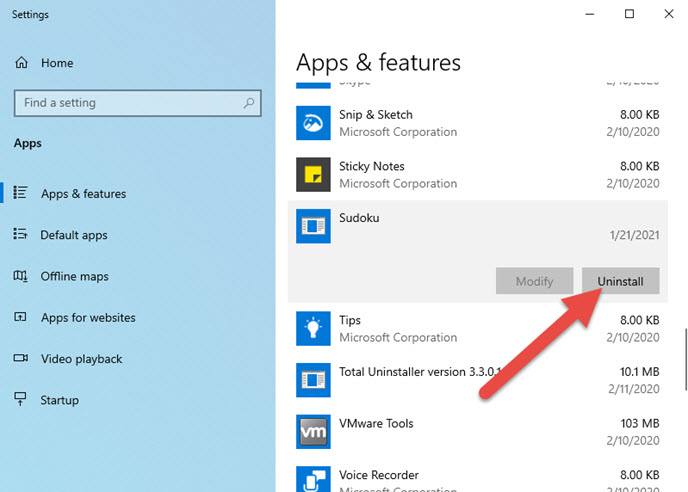The width and height of the screenshot is (688, 492).
Task: Click the Video playback camera icon
Action: pyautogui.click(x=21, y=358)
